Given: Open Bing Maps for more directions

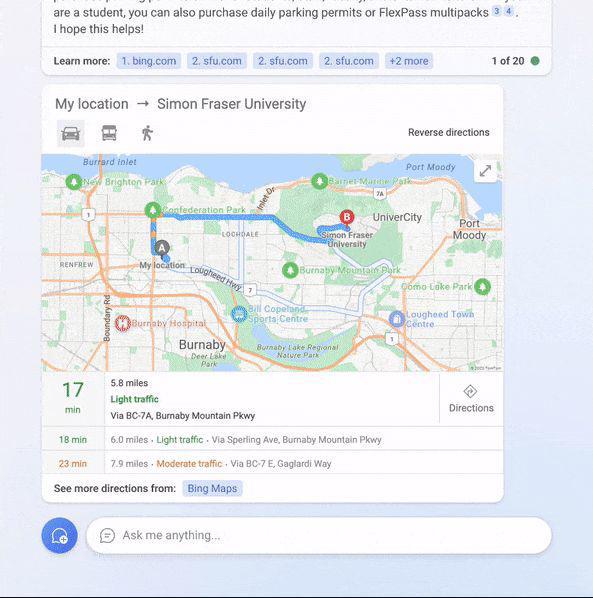Looking at the screenshot, I should [212, 489].
